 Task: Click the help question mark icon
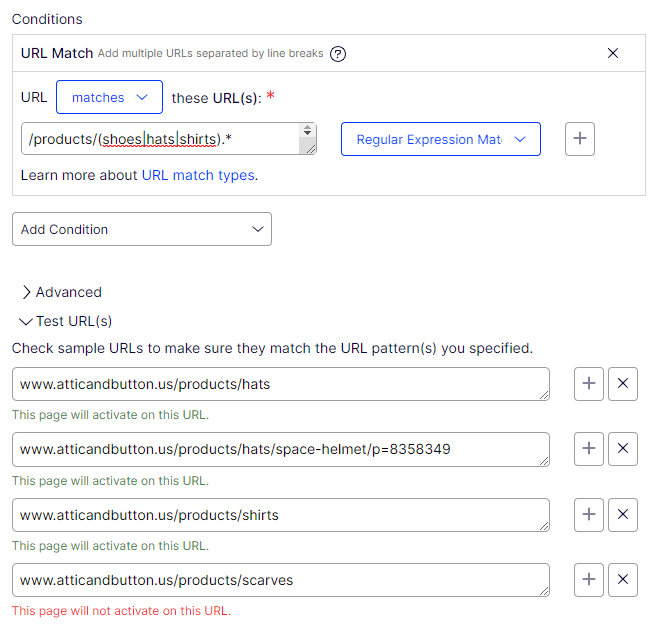tap(338, 54)
